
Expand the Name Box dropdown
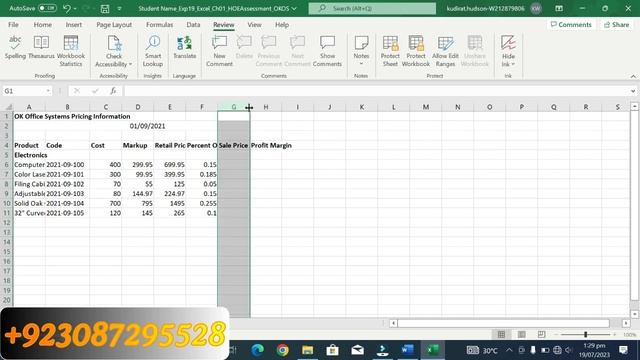48,91
